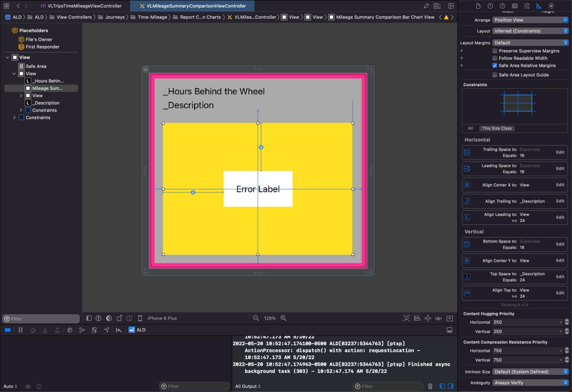Open Resolve Auto Layout Issues menu

[439, 318]
